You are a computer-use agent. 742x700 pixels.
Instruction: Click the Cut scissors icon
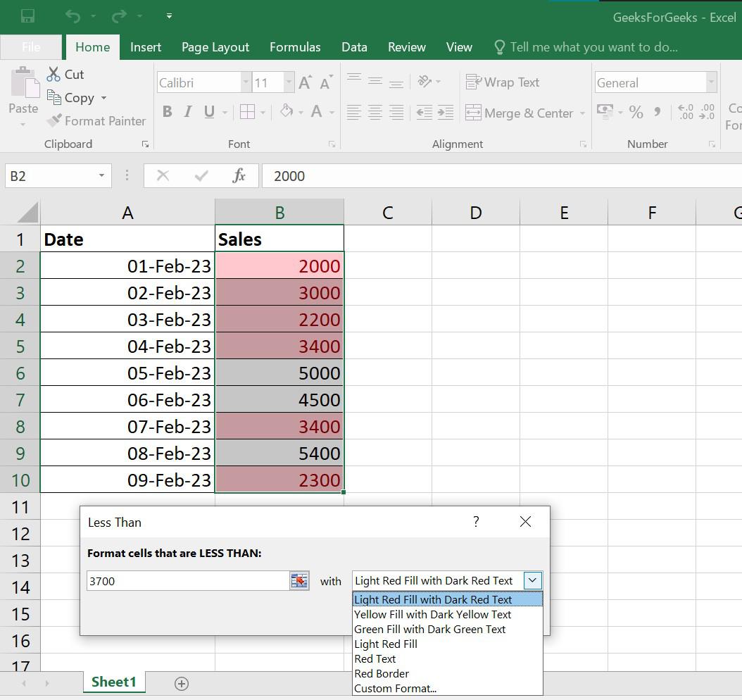click(x=54, y=74)
